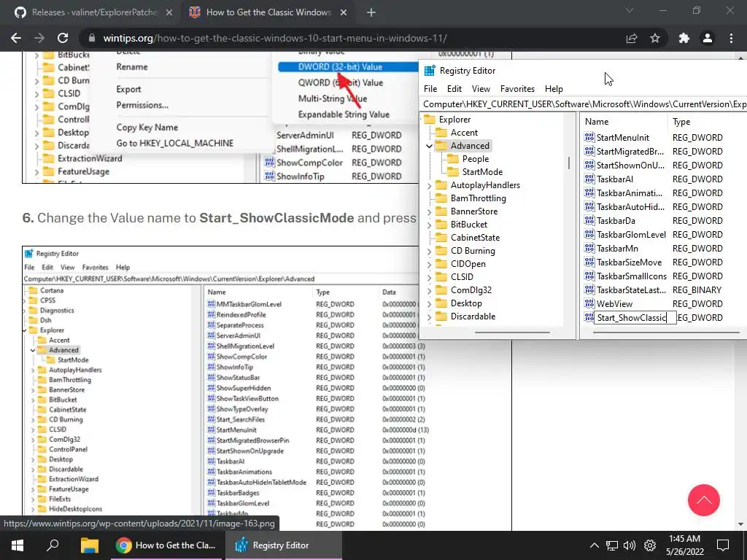
Task: Click tree pane vertical scrollbar thumb
Action: [569, 163]
